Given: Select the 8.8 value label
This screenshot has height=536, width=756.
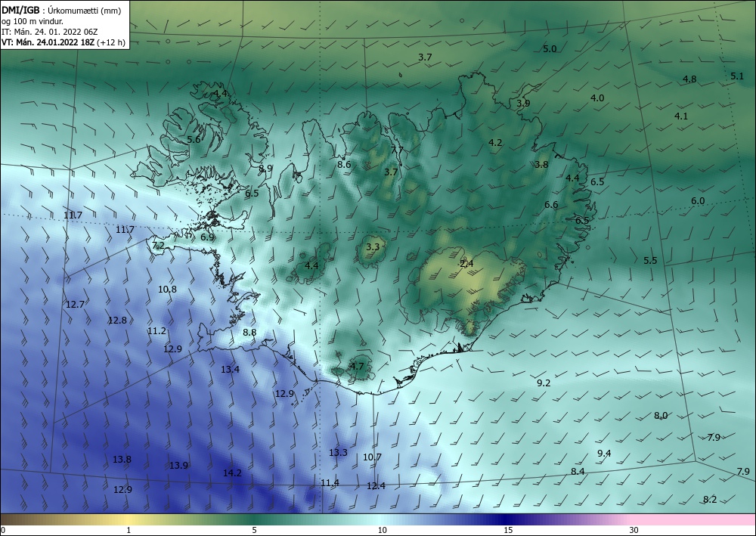Looking at the screenshot, I should pyautogui.click(x=249, y=332).
